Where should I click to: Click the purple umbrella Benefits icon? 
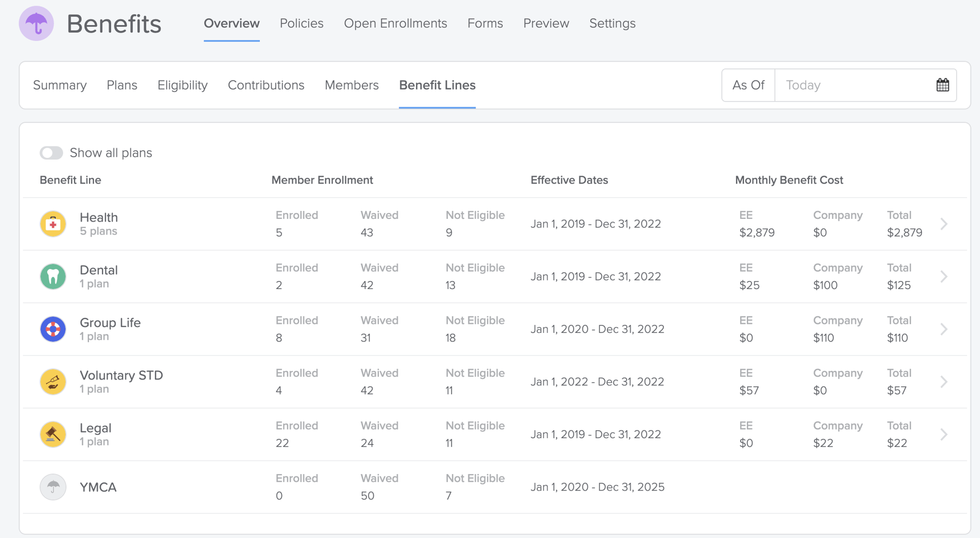36,23
